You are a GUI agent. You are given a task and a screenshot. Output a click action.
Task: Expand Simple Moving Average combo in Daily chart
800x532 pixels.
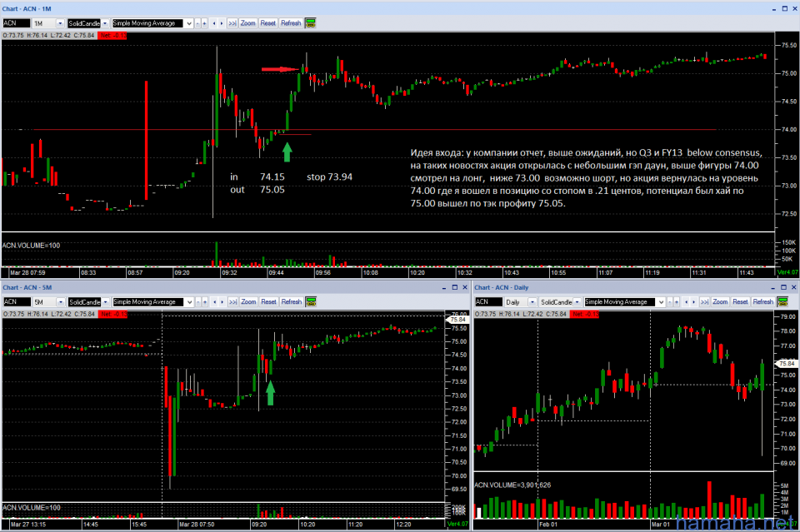661,301
